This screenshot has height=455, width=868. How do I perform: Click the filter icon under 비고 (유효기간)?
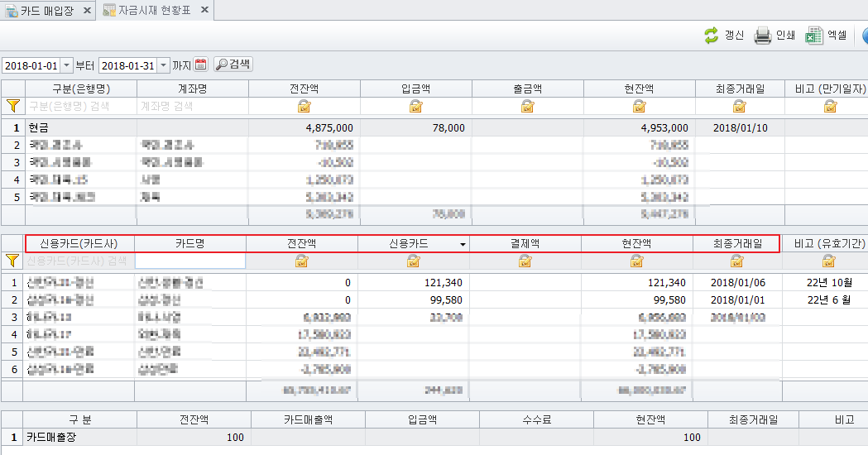(828, 261)
